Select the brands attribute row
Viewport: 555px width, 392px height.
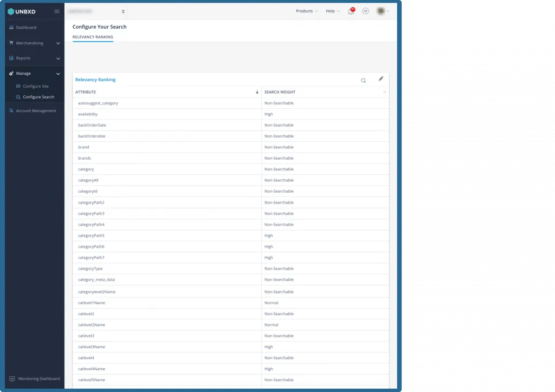point(231,158)
